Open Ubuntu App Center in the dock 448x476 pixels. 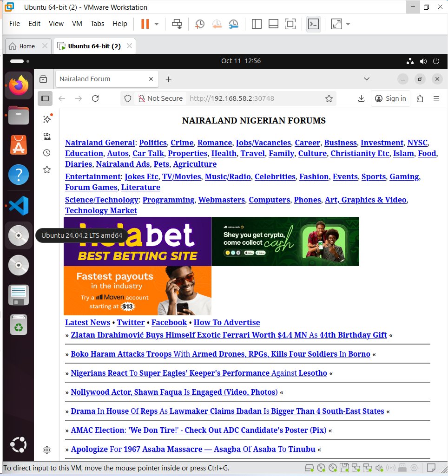click(x=19, y=145)
